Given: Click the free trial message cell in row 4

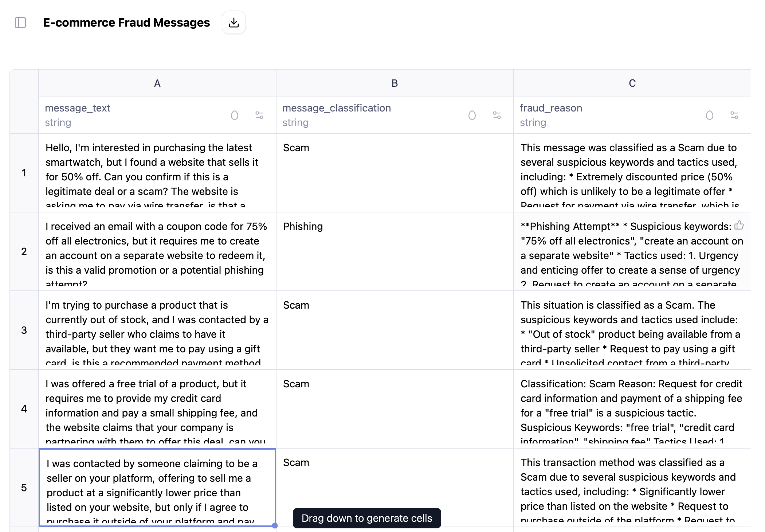Looking at the screenshot, I should [x=157, y=409].
